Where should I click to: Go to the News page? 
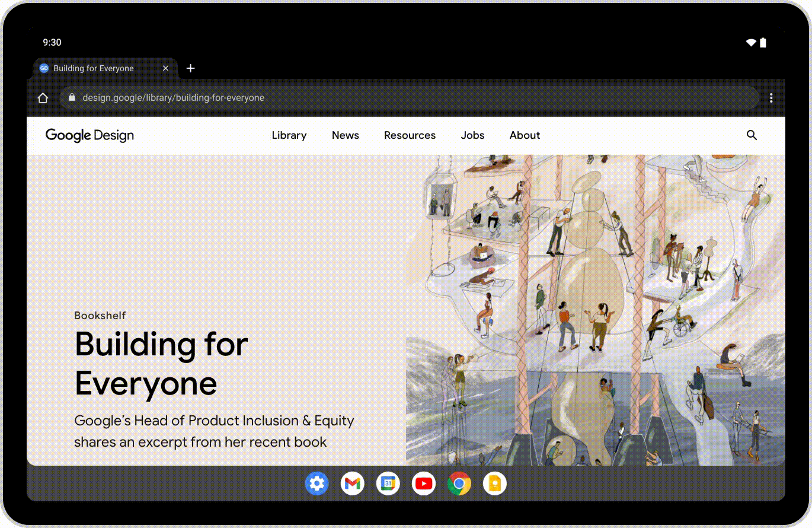pos(346,135)
